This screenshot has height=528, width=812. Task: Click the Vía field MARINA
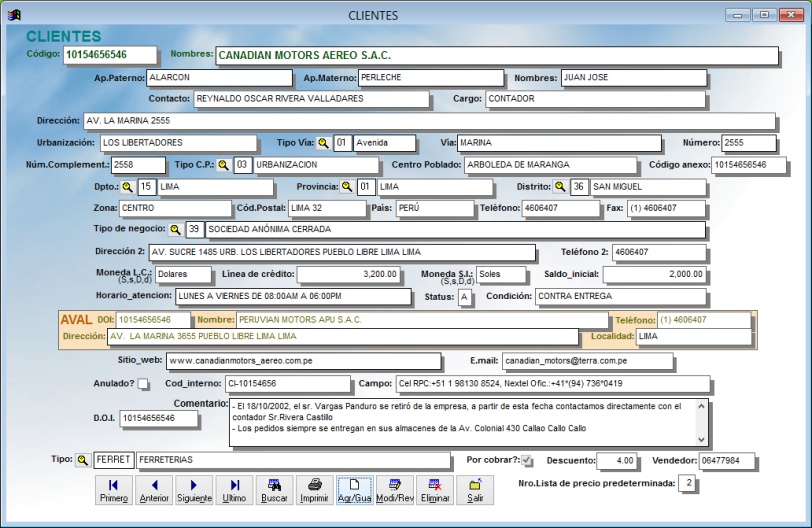(x=559, y=143)
